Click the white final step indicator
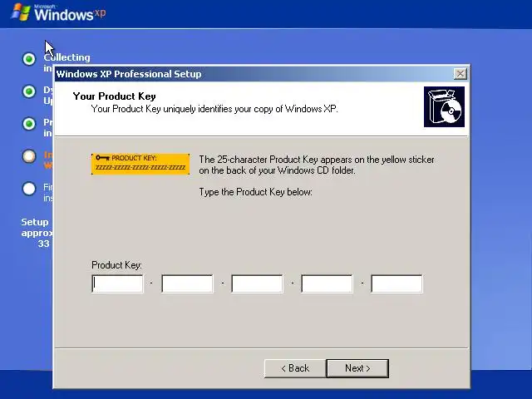This screenshot has height=399, width=532. tap(29, 189)
